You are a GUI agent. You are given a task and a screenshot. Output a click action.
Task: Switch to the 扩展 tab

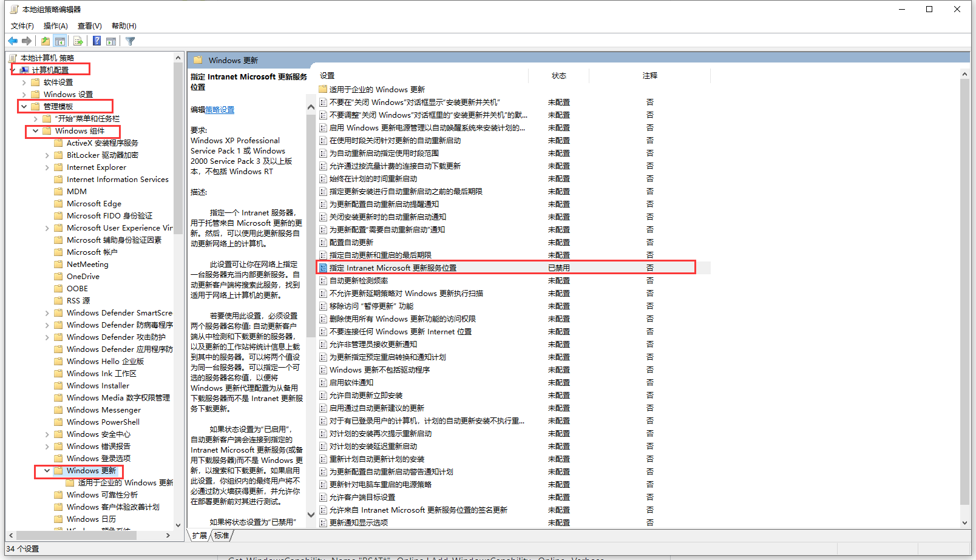click(x=199, y=536)
